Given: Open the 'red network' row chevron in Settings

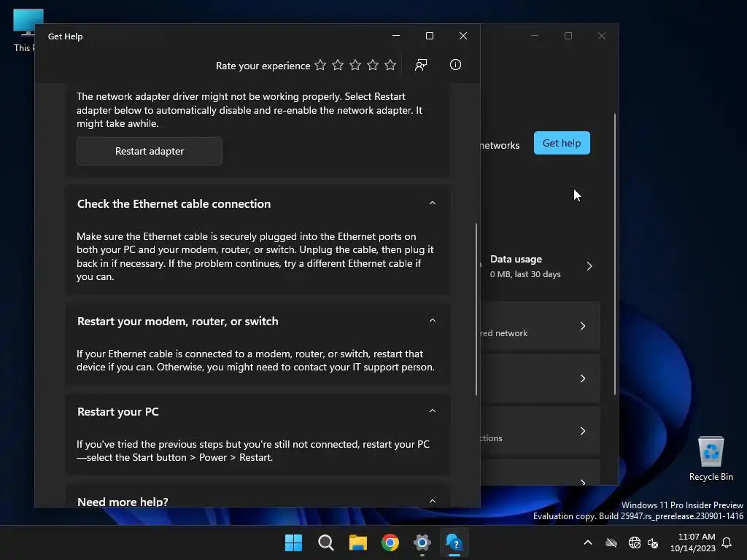Looking at the screenshot, I should [583, 326].
